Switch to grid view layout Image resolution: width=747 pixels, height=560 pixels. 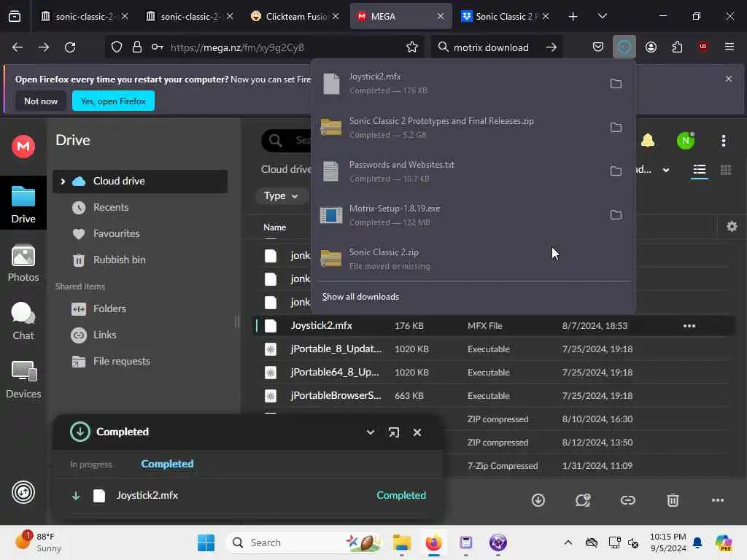(x=726, y=170)
